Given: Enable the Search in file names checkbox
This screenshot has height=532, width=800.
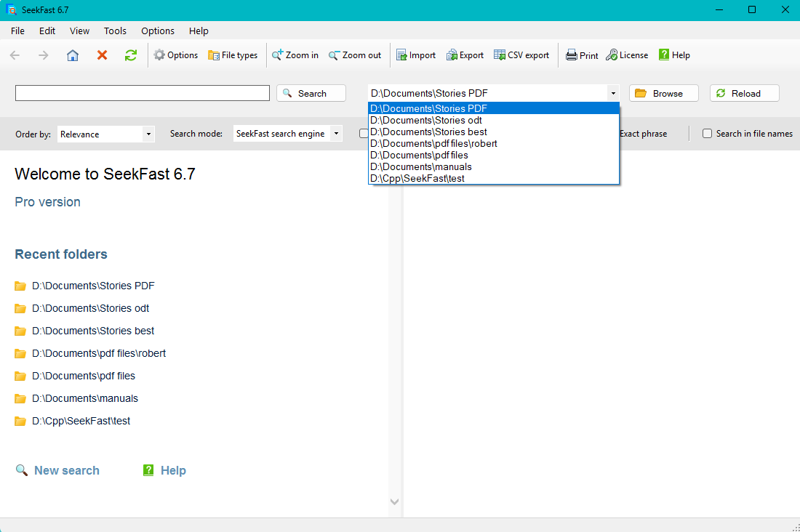Looking at the screenshot, I should click(706, 133).
